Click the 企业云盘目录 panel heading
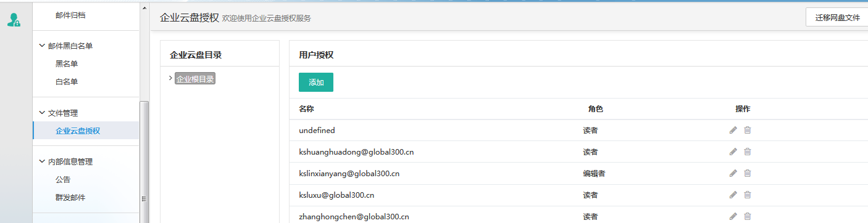The width and height of the screenshot is (868, 223). pyautogui.click(x=196, y=55)
